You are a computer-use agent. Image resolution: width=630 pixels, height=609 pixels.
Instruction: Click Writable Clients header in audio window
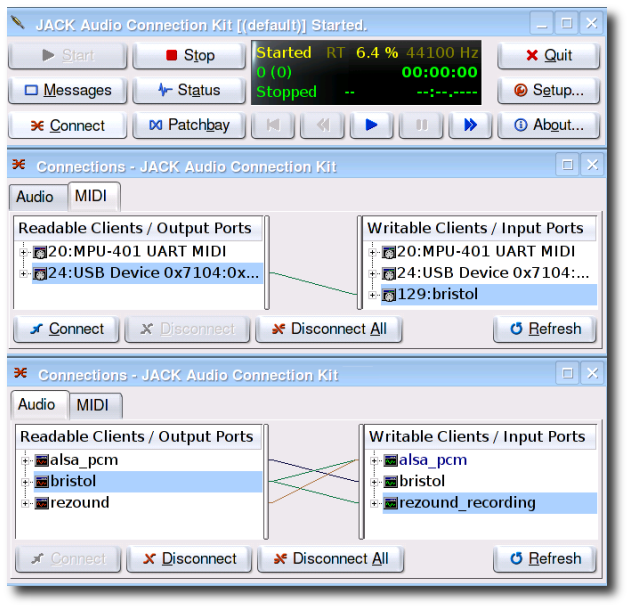point(481,437)
